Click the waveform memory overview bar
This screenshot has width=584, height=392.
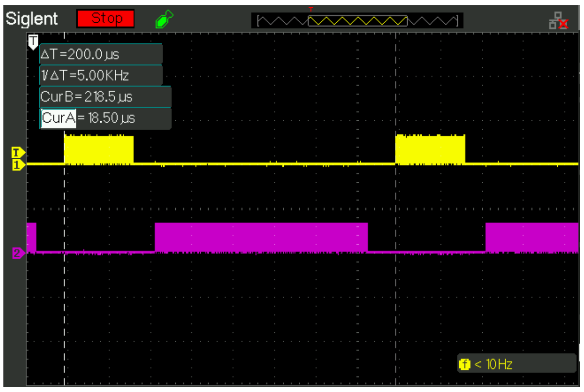click(357, 21)
